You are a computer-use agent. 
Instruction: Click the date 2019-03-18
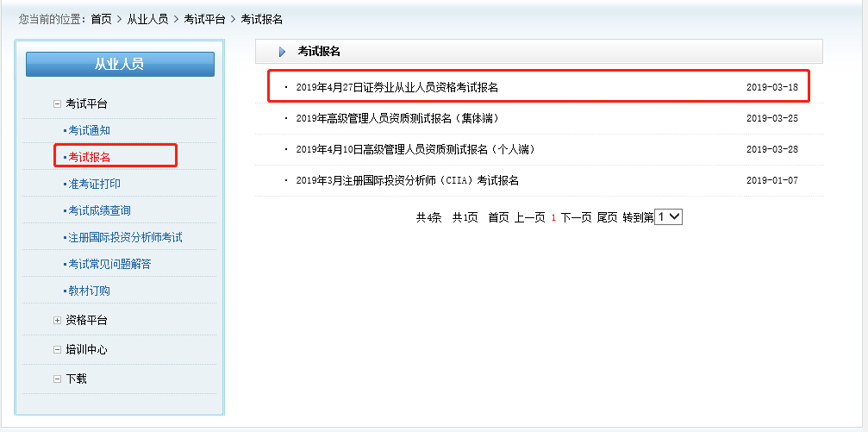(772, 87)
